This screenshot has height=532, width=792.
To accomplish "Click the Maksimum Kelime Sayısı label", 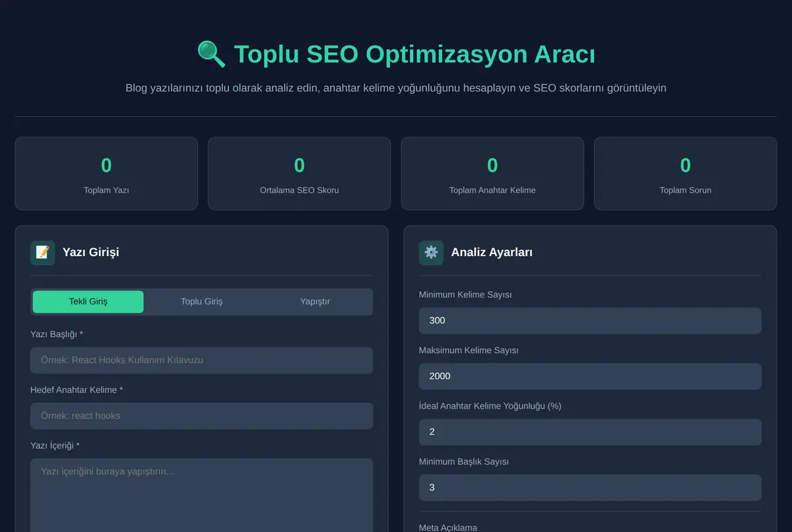I will pyautogui.click(x=469, y=350).
